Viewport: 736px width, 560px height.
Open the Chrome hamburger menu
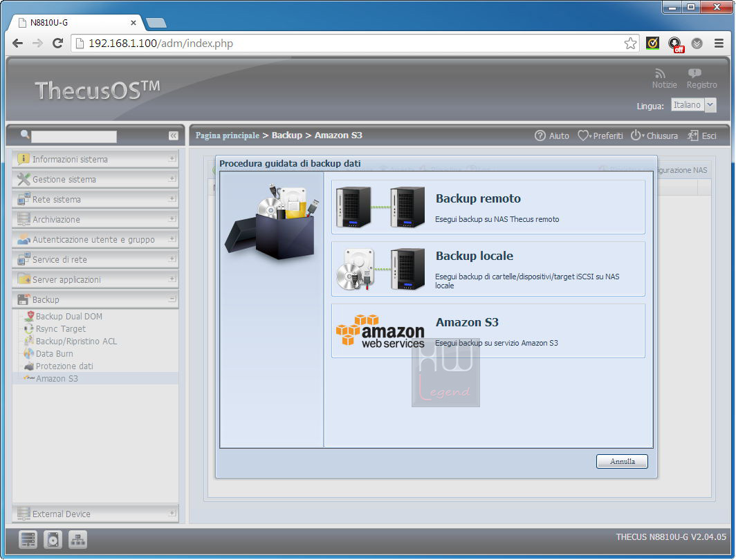(x=719, y=43)
